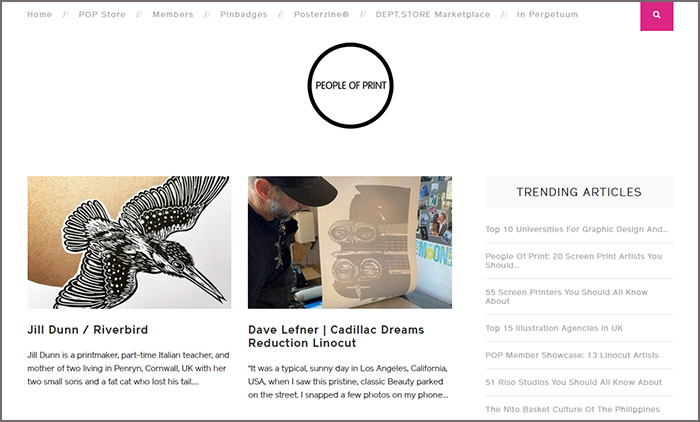Click the People of Print circle logo
Image resolution: width=700 pixels, height=422 pixels.
coord(350,85)
